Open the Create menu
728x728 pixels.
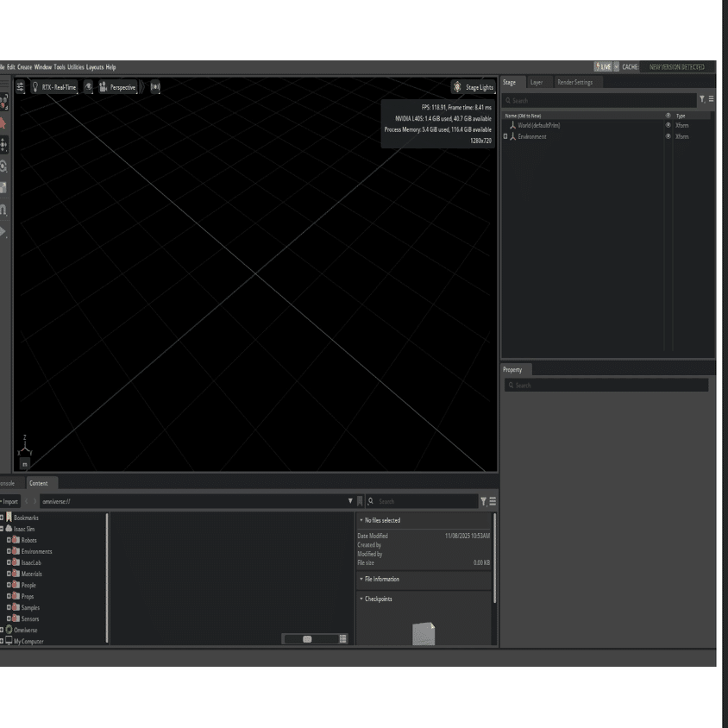(x=25, y=67)
